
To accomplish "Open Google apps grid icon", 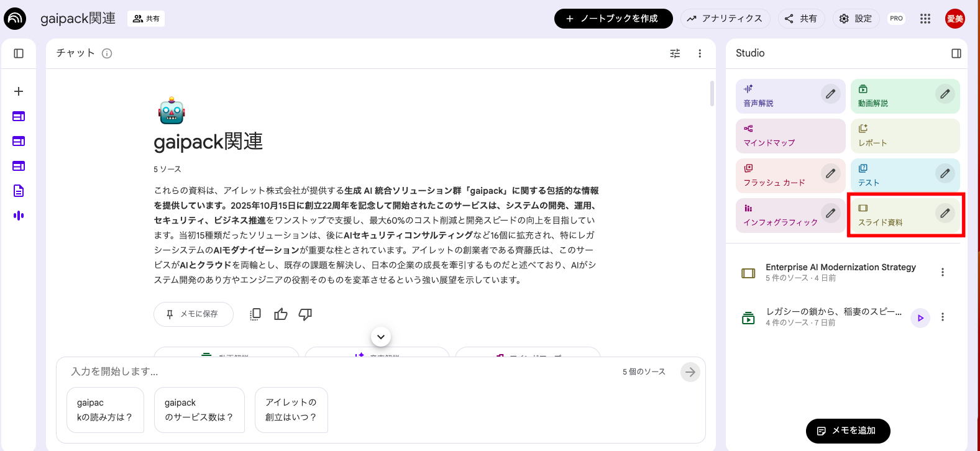I will [925, 19].
